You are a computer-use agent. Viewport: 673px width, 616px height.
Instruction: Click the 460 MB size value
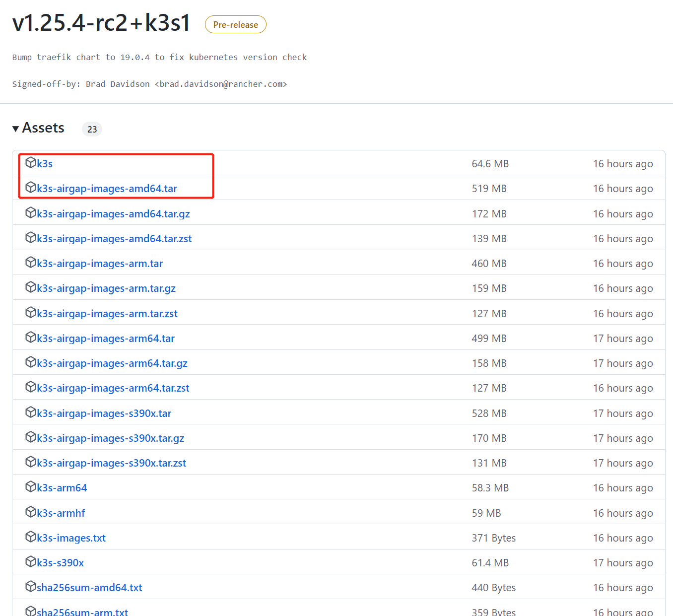tap(489, 264)
